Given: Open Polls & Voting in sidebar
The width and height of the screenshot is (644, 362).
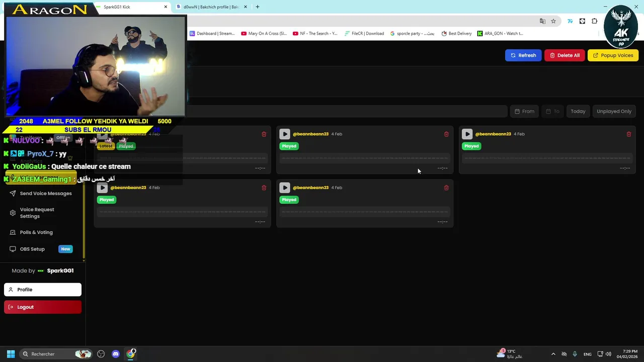Looking at the screenshot, I should (36, 232).
